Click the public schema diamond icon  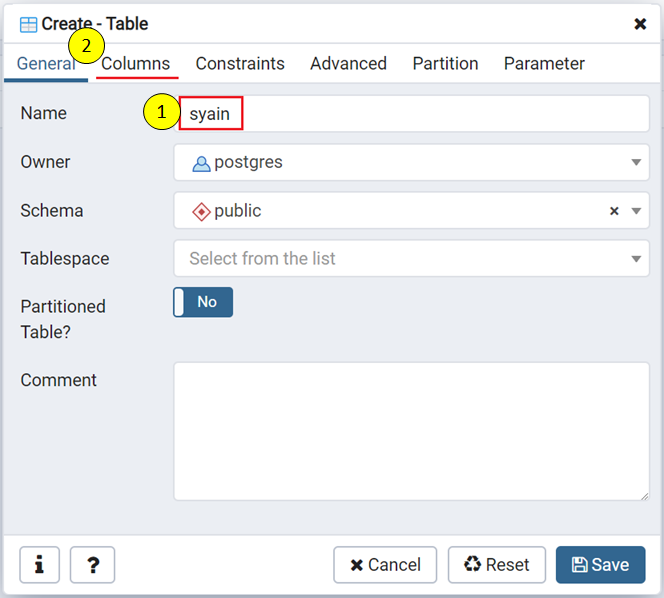(201, 211)
